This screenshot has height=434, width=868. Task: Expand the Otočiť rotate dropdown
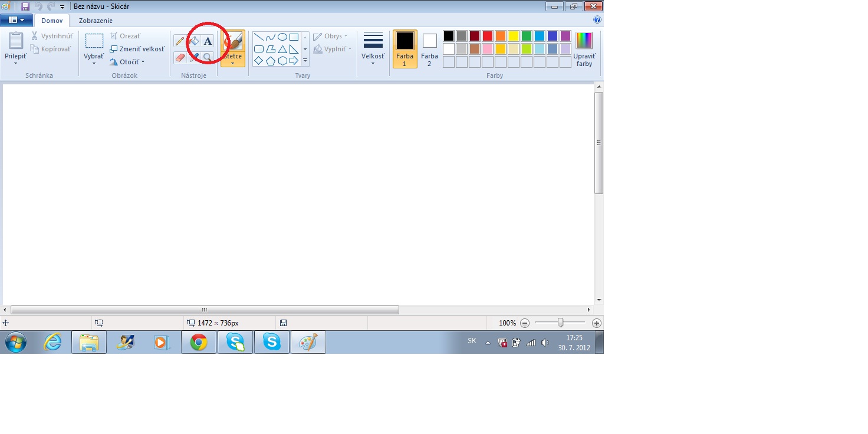pyautogui.click(x=143, y=62)
